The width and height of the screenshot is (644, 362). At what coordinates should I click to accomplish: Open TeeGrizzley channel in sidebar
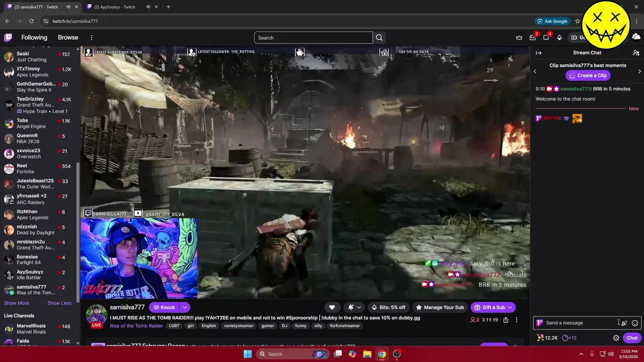click(40, 105)
